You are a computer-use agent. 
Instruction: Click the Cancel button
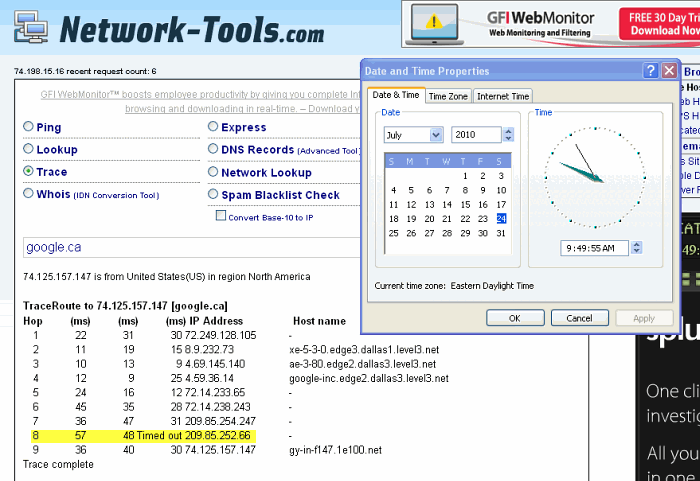tap(579, 318)
